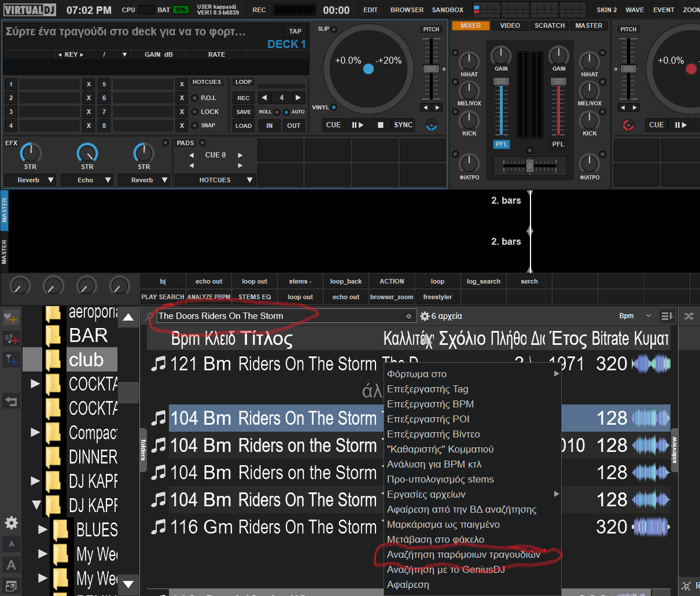The height and width of the screenshot is (596, 700).
Task: Toggle play/pause on deck 2
Action: coord(680,125)
